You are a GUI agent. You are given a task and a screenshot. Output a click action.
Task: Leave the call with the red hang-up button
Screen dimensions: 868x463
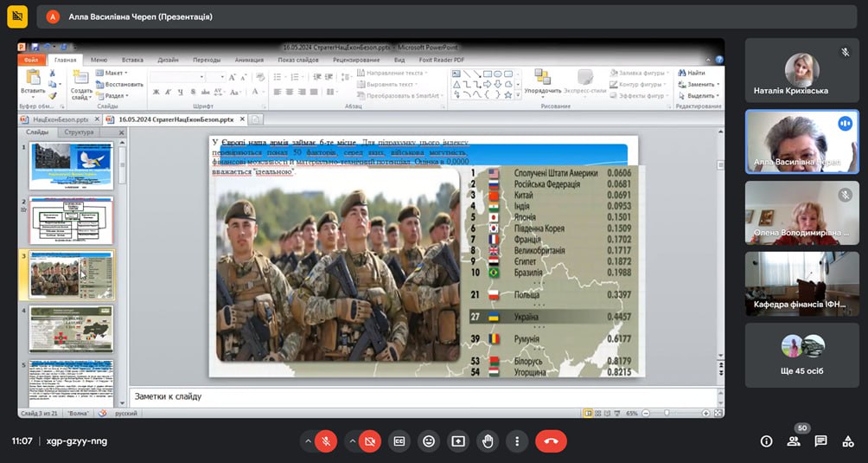pos(551,441)
